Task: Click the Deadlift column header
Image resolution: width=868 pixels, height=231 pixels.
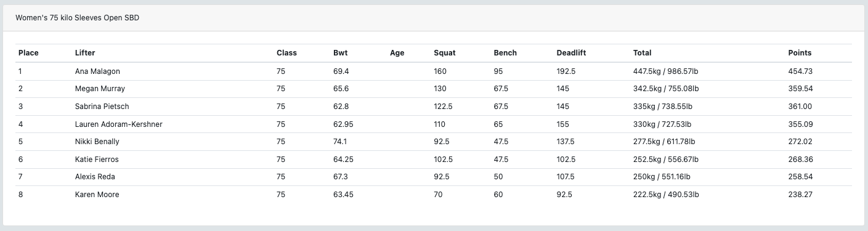Action: (571, 53)
